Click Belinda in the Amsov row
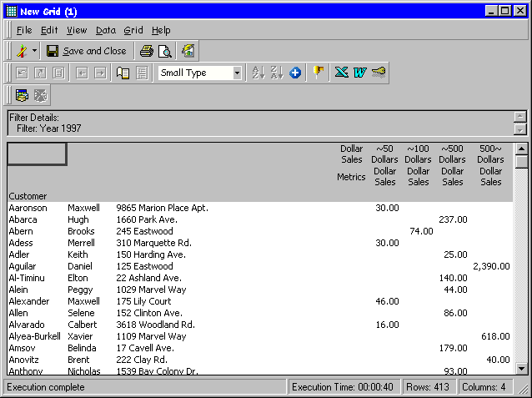 (82, 348)
